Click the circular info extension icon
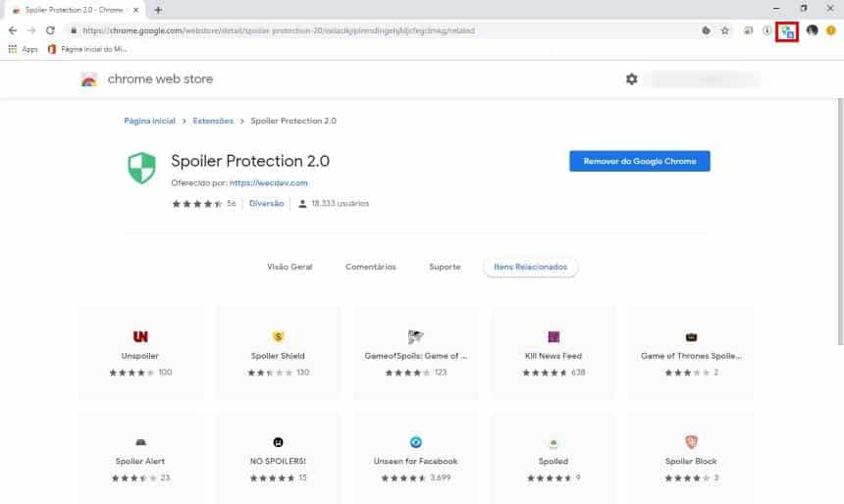Viewport: 844px width, 504px height. [x=766, y=30]
